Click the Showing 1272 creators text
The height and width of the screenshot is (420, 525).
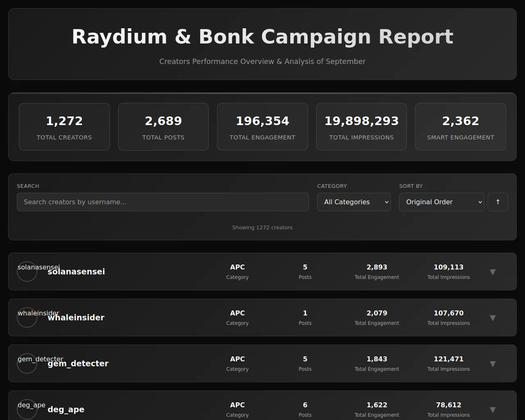262,227
